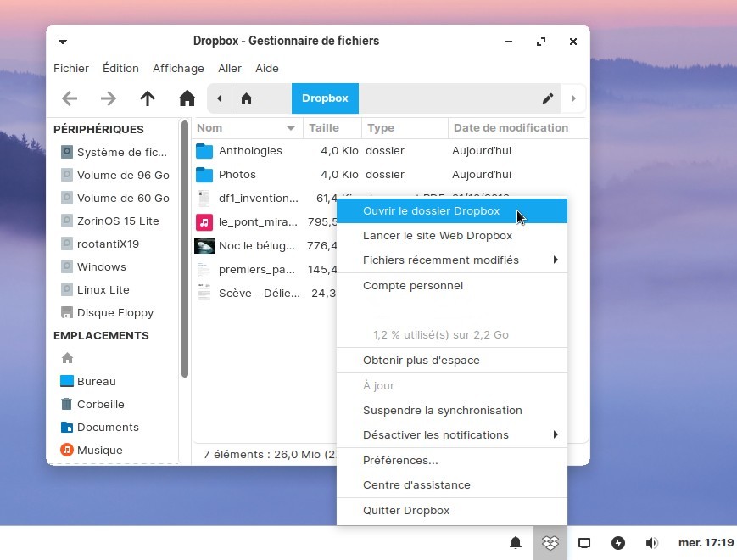
Task: Go to the home folder using the toolbar house icon
Action: 187,98
